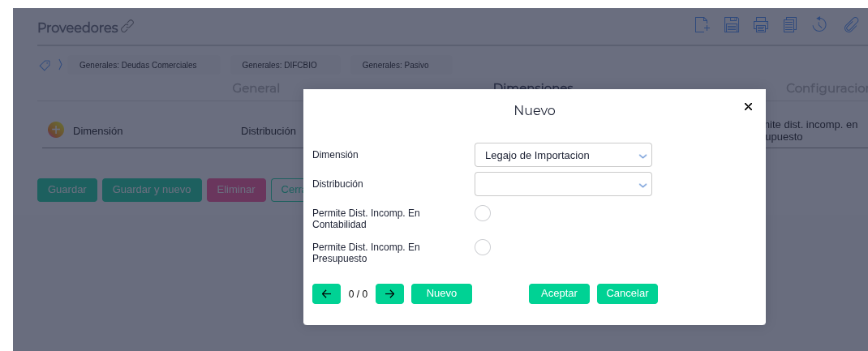Switch to the General tab
Image resolution: width=868 pixels, height=351 pixels.
pos(256,88)
